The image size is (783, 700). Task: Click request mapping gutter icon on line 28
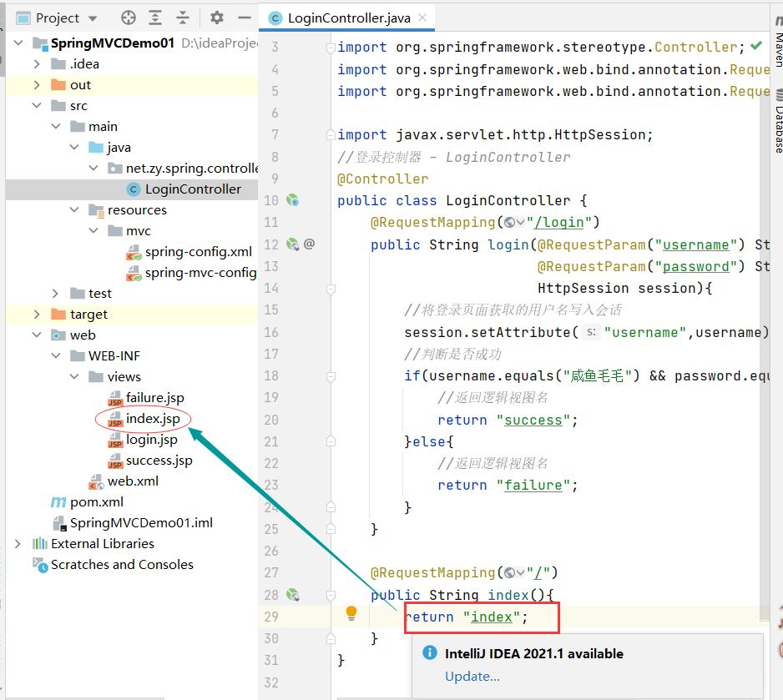click(x=293, y=595)
